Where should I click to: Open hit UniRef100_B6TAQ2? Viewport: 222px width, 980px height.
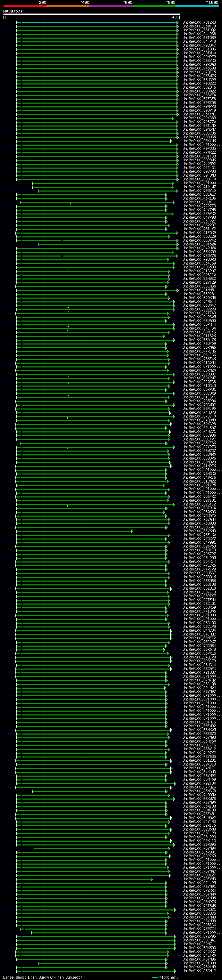click(x=199, y=30)
